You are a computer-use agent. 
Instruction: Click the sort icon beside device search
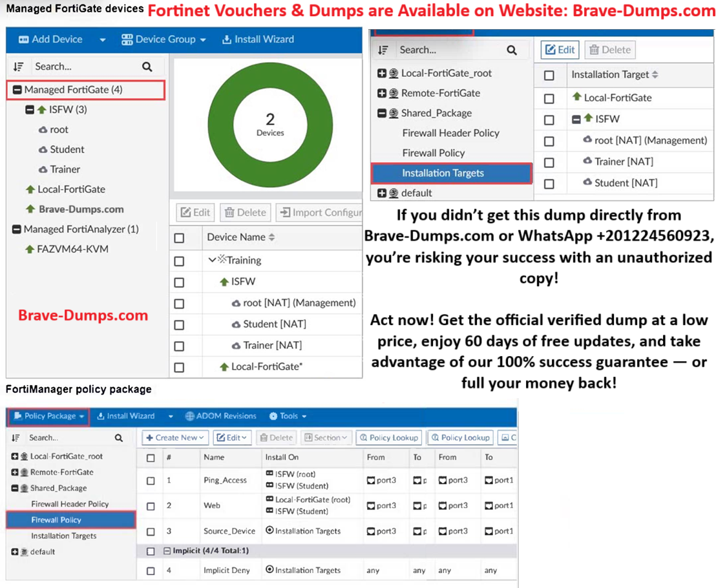[x=18, y=67]
